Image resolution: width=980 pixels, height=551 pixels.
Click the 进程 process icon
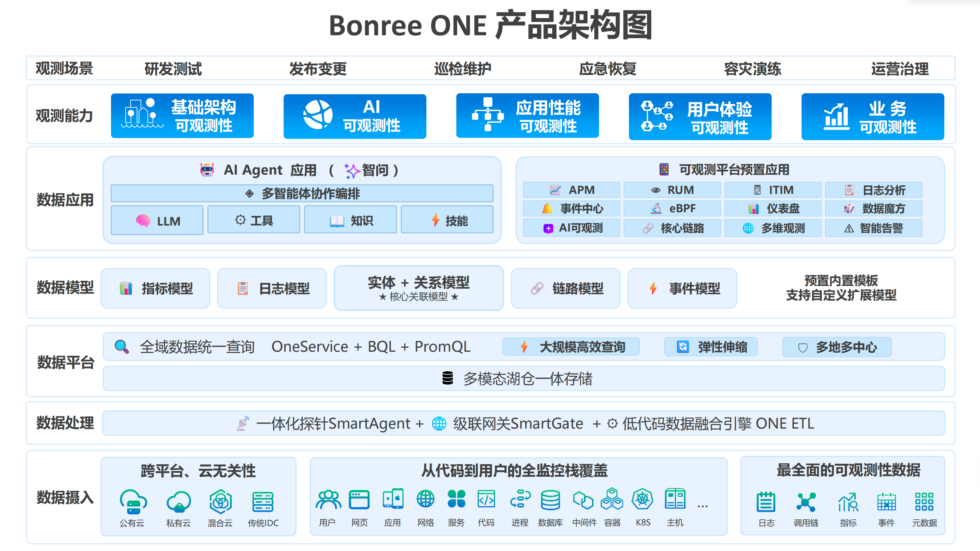click(520, 499)
